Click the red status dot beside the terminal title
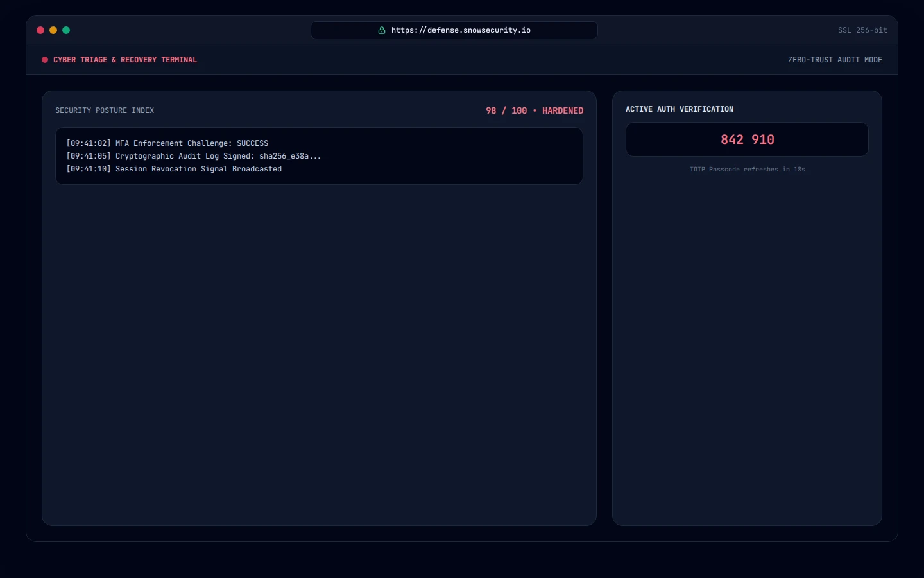 pyautogui.click(x=45, y=60)
